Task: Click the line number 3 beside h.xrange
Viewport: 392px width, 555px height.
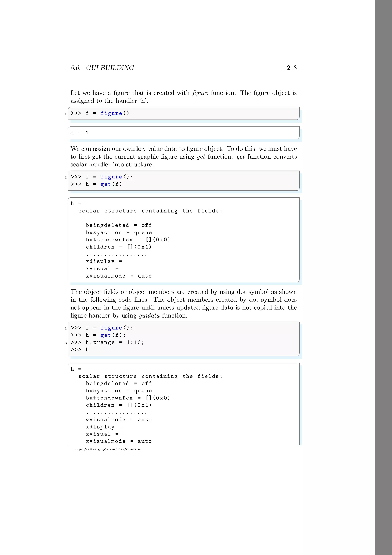Action: (x=66, y=343)
